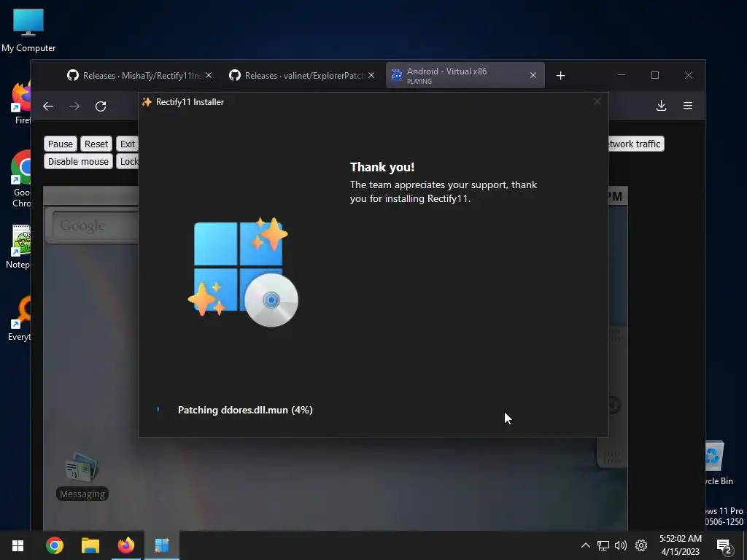
Task: Show hidden system tray icons
Action: (586, 545)
